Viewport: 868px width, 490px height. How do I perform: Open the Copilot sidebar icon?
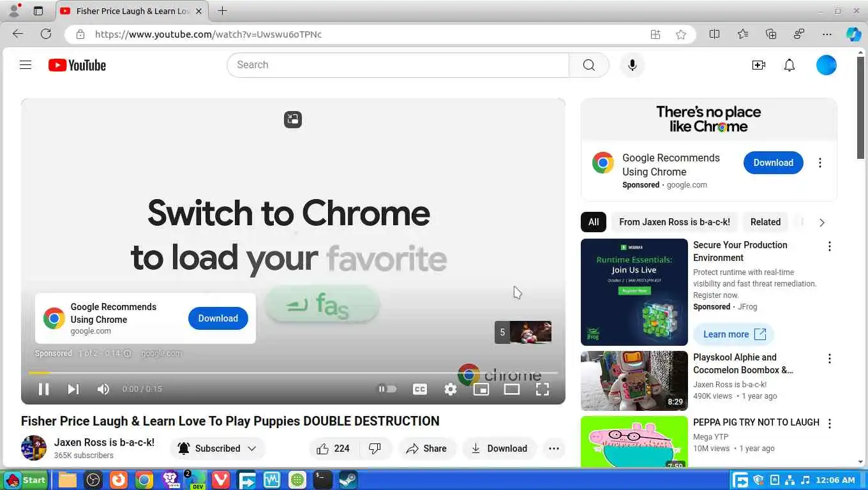853,34
